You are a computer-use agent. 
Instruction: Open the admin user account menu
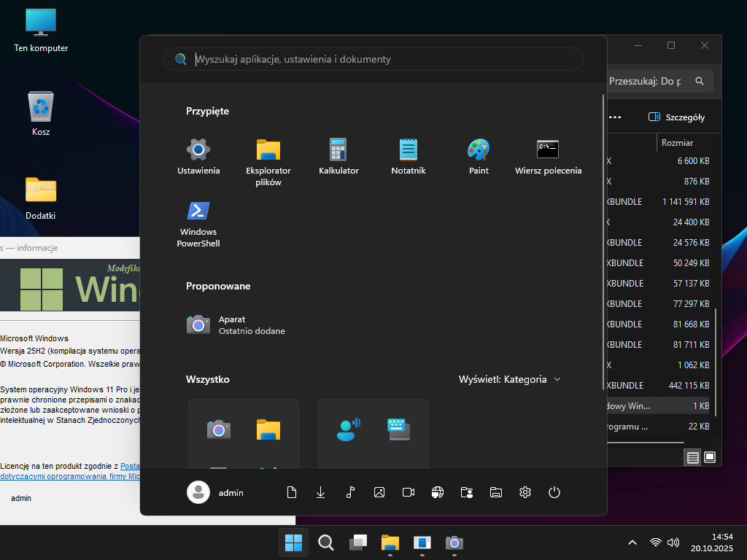click(215, 492)
